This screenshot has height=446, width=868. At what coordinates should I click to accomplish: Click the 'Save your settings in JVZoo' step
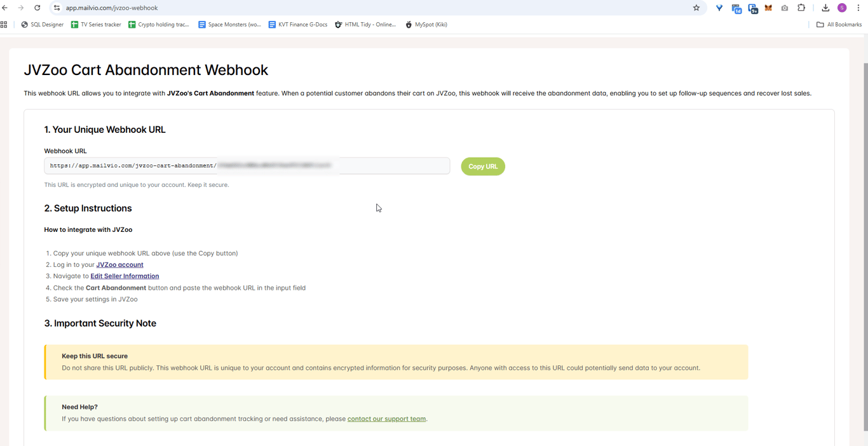point(95,299)
